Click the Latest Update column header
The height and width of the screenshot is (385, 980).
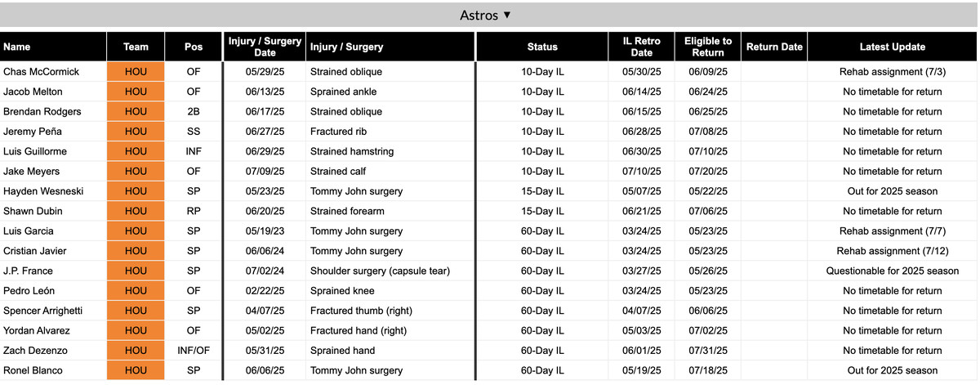tap(892, 47)
